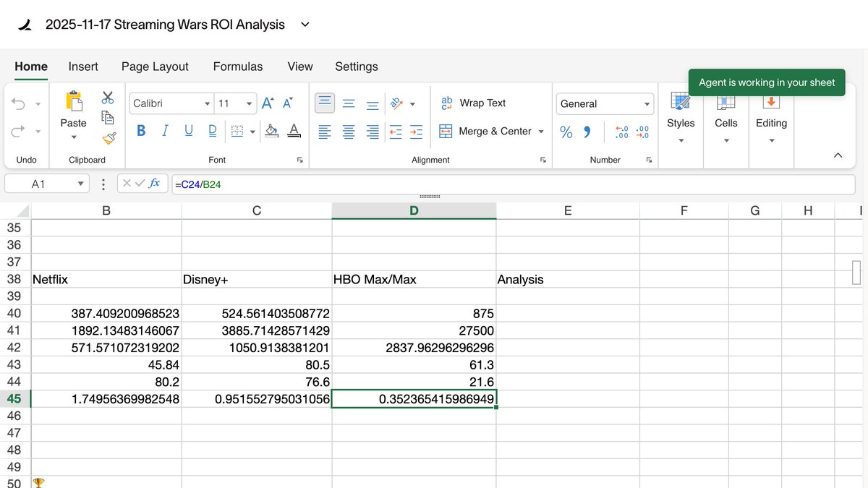This screenshot has height=488, width=868.
Task: Toggle top vertical alignment
Action: coord(325,103)
